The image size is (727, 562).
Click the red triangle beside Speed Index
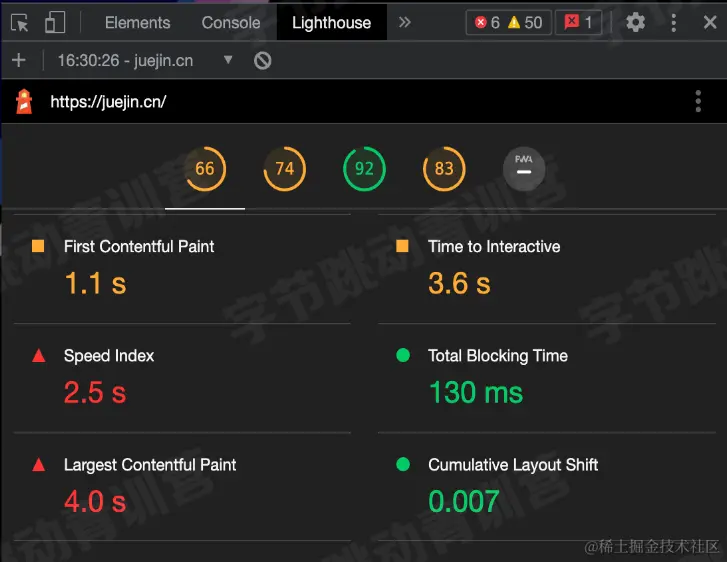[38, 356]
